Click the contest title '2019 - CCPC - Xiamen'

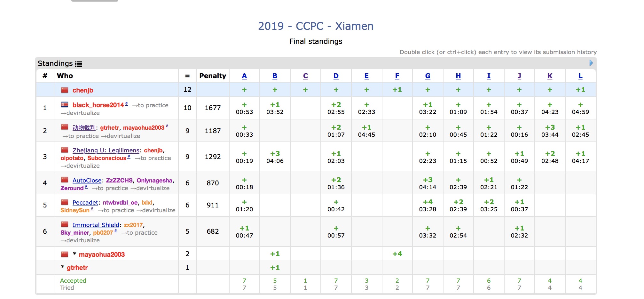tap(316, 26)
